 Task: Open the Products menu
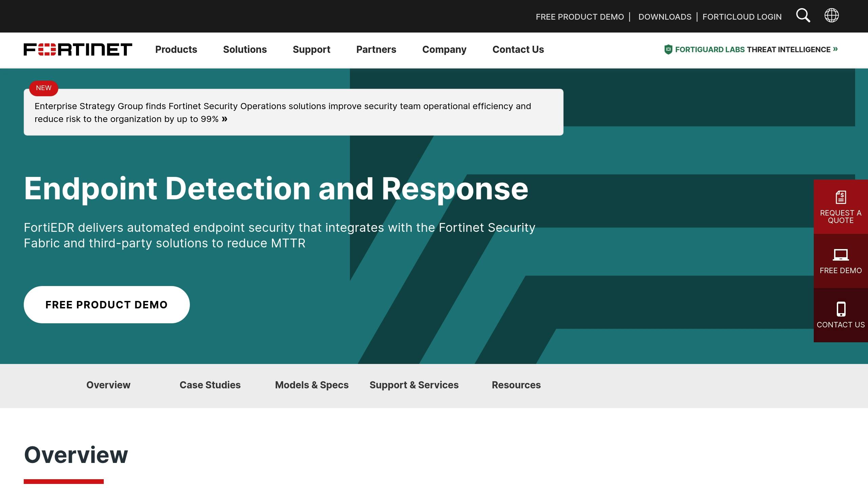point(176,49)
